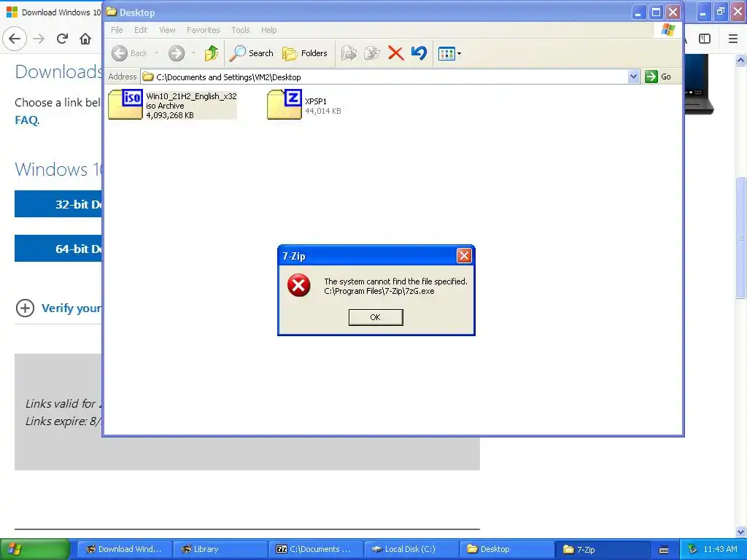Click the browser Back arrow button
The image size is (747, 560).
point(15,39)
